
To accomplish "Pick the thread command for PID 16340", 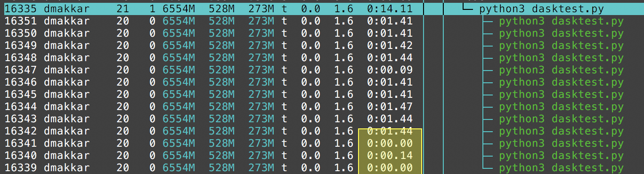I will click(x=561, y=156).
